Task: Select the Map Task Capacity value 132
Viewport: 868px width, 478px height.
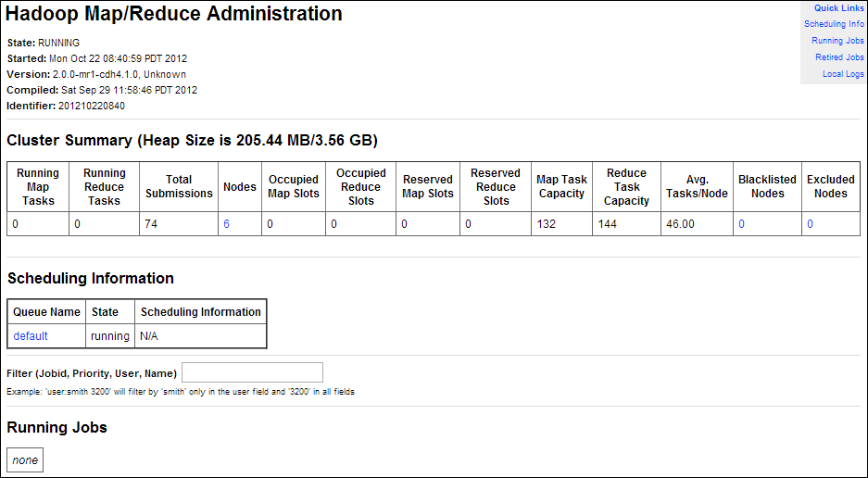Action: (547, 224)
